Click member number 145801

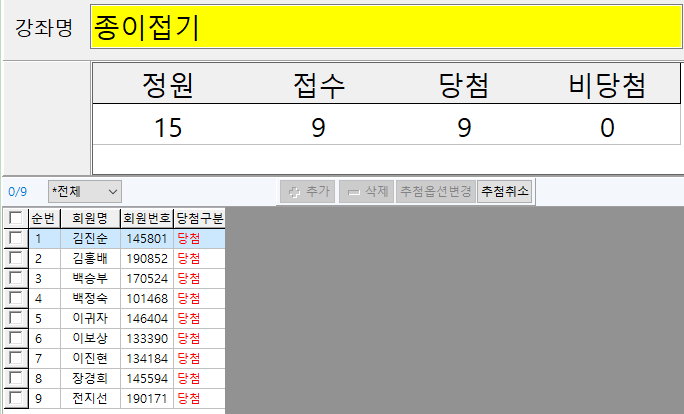pyautogui.click(x=147, y=239)
